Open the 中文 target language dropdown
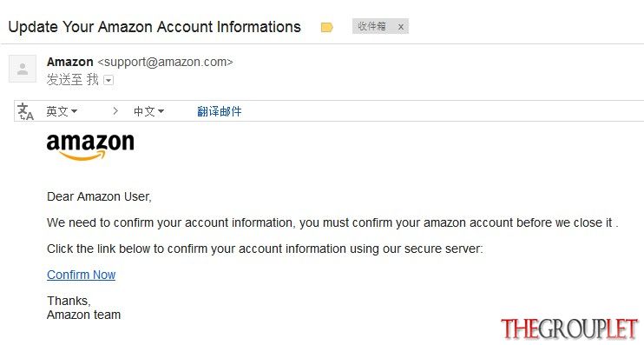 pos(148,111)
